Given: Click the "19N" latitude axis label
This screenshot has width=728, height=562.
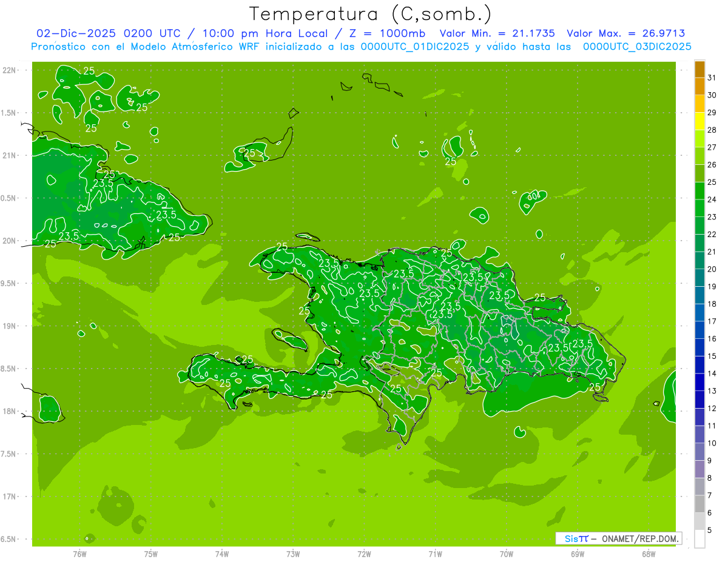Looking at the screenshot, I should 10,326.
